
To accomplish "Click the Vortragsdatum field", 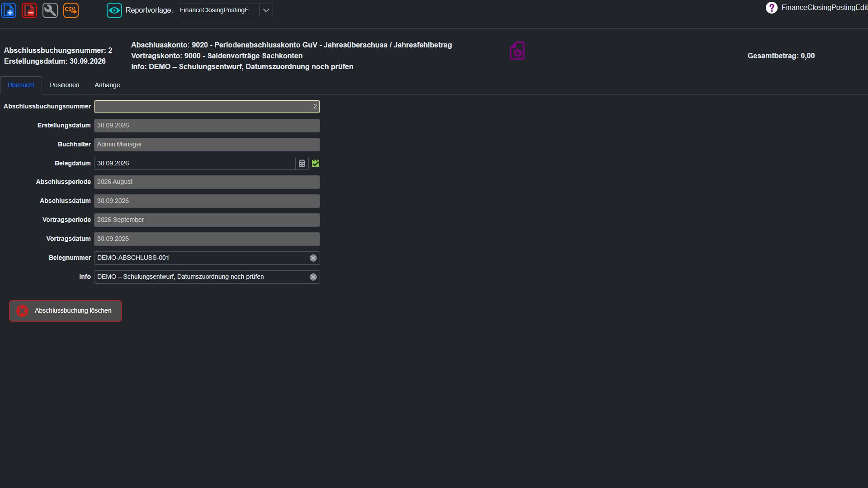I will point(207,239).
